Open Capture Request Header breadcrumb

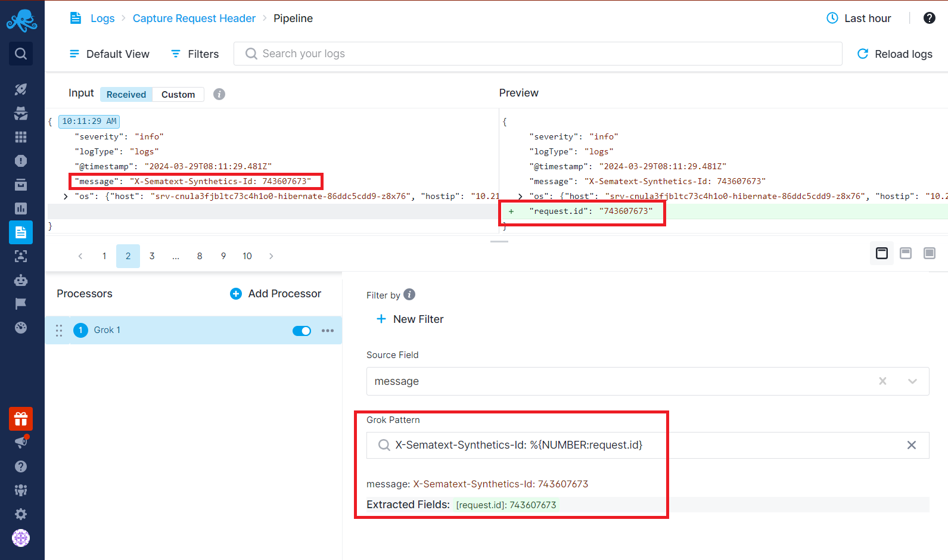tap(194, 18)
